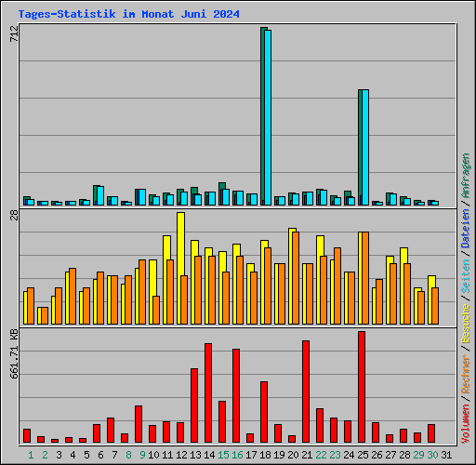The width and height of the screenshot is (476, 465).
Task: Click day 16 on the x-axis
Action: tap(237, 455)
